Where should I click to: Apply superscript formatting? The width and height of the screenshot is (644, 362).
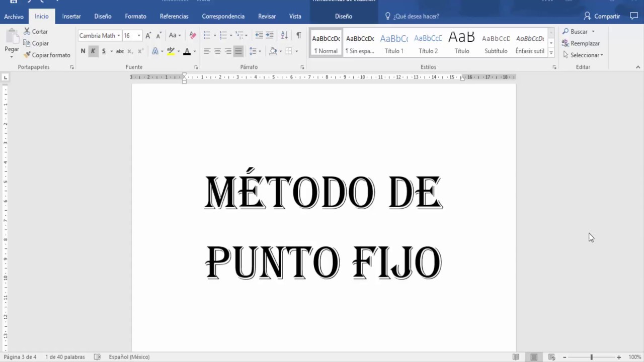tap(140, 51)
